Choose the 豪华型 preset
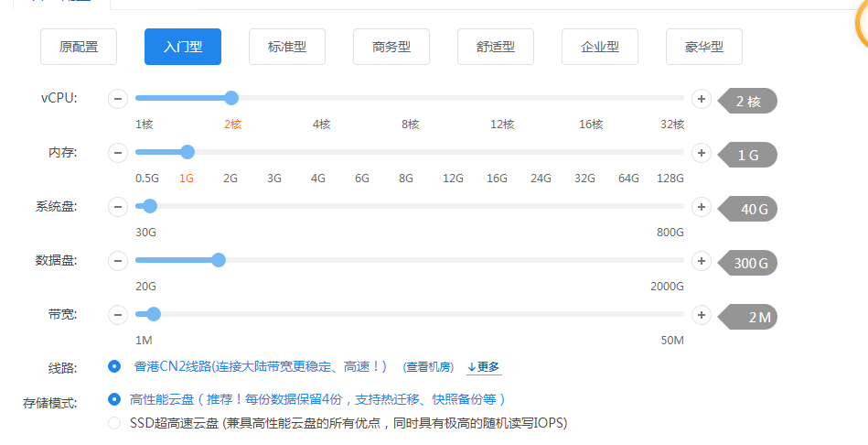This screenshot has width=868, height=445. [703, 47]
